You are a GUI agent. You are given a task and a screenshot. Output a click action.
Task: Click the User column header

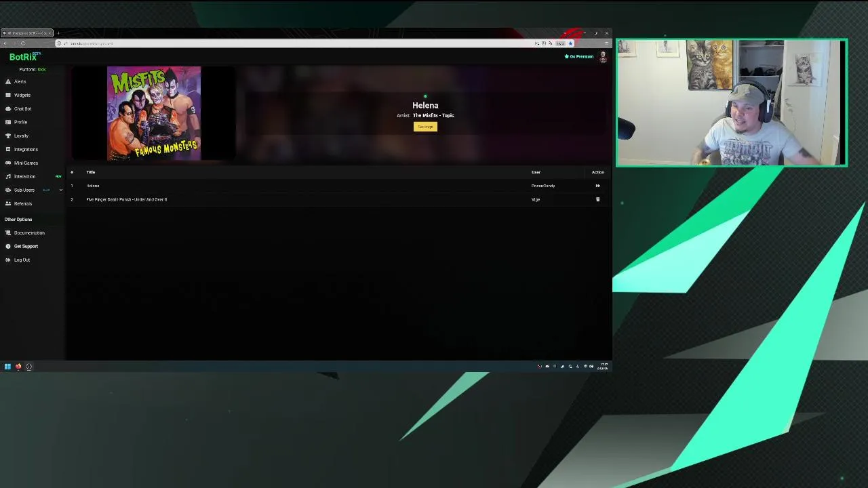pyautogui.click(x=536, y=172)
